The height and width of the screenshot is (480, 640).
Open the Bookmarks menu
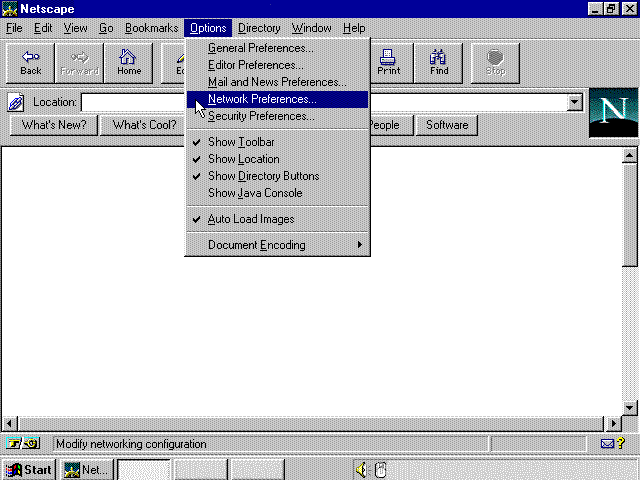[x=151, y=28]
